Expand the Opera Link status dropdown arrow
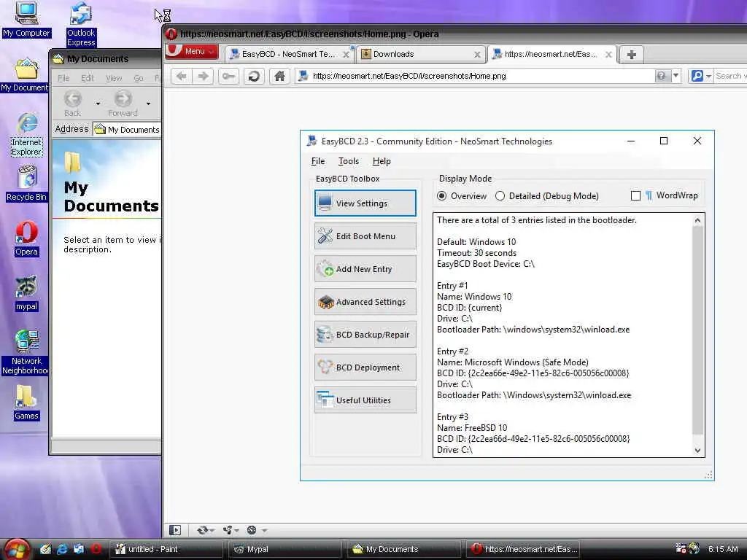The image size is (747, 560). [x=212, y=531]
